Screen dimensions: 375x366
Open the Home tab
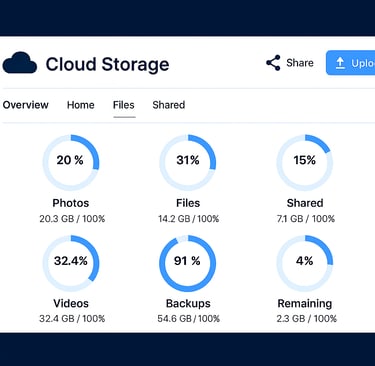[x=81, y=105]
